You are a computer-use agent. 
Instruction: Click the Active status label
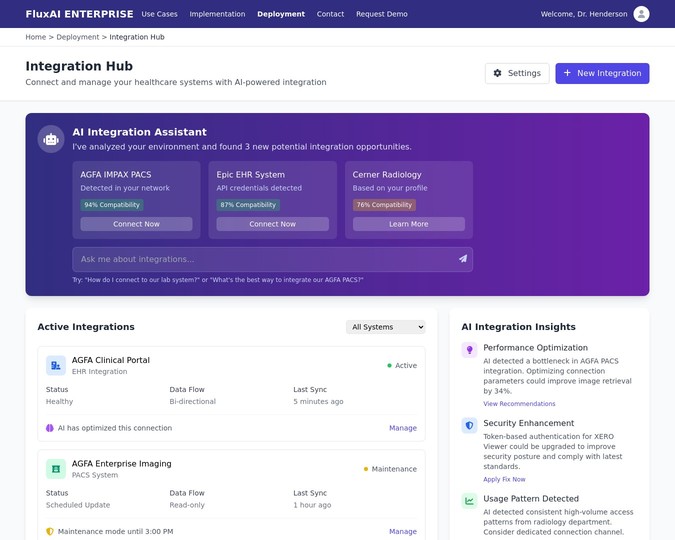coord(406,366)
